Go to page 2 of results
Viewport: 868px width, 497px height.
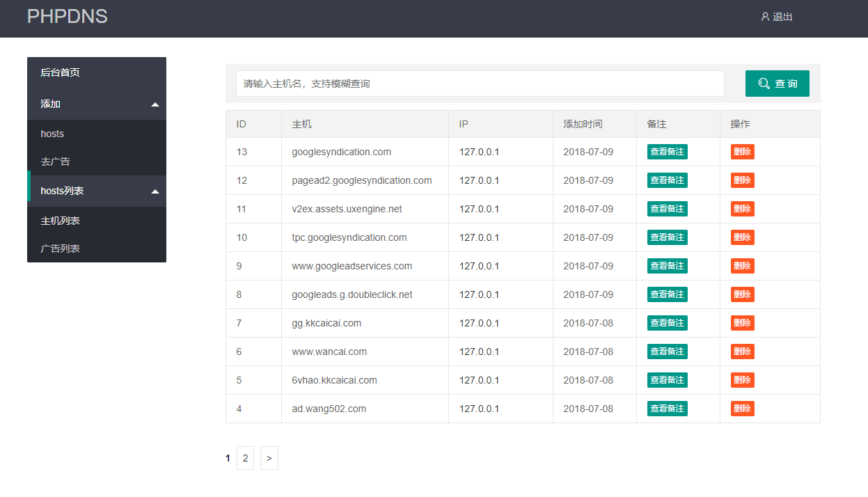(x=245, y=458)
